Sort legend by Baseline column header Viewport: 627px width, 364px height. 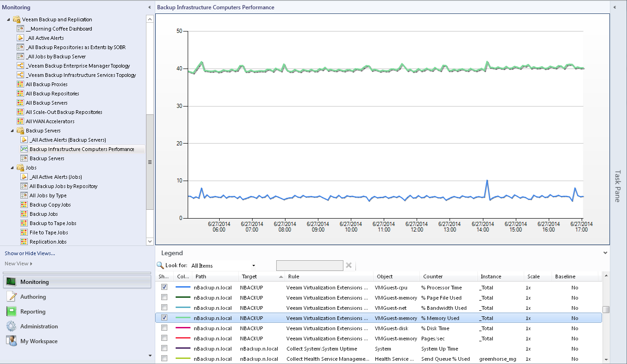[x=575, y=276]
